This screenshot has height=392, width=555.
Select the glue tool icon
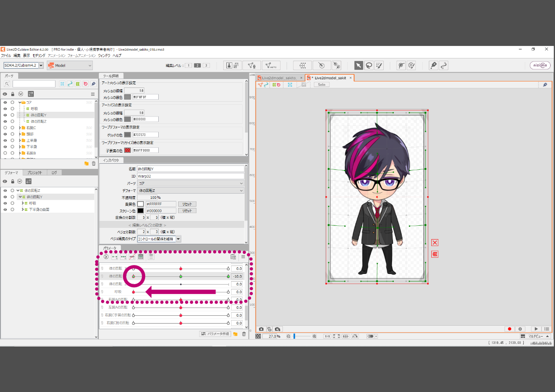pos(401,65)
